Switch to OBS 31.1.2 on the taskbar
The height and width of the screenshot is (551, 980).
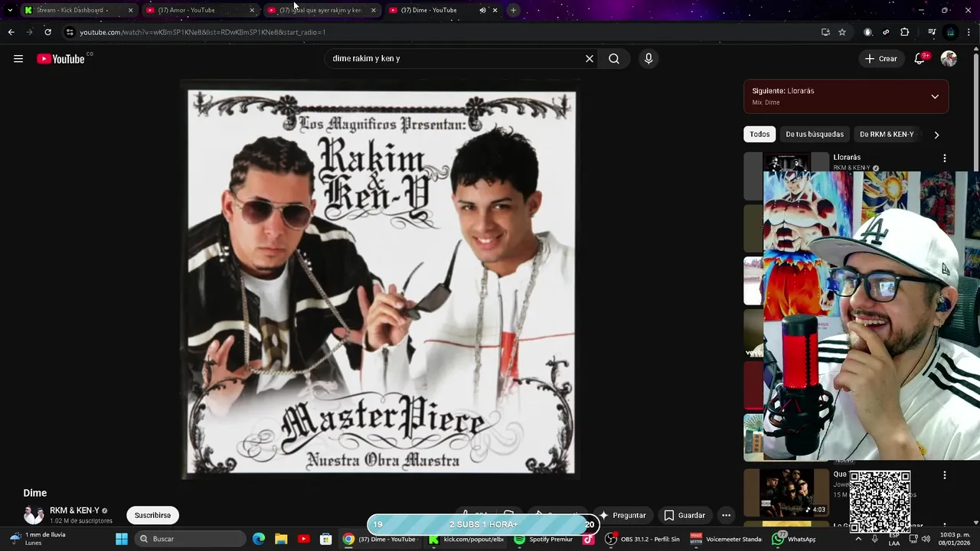tap(642, 539)
